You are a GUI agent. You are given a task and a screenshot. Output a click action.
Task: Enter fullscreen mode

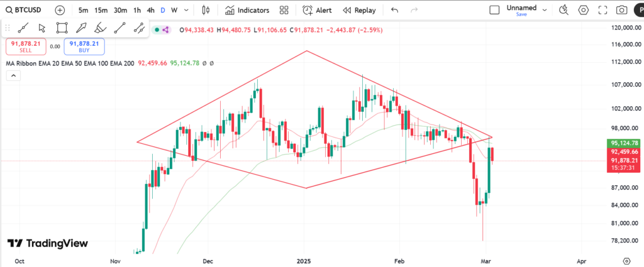click(602, 10)
